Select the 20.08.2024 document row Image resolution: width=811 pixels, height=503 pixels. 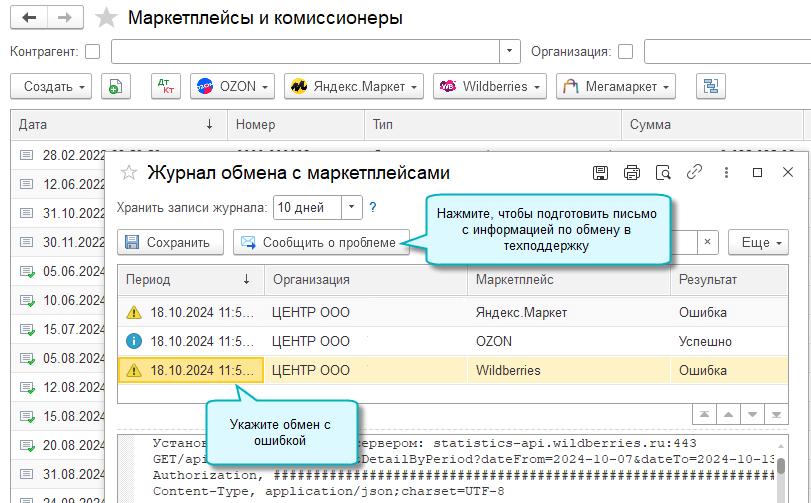click(58, 445)
